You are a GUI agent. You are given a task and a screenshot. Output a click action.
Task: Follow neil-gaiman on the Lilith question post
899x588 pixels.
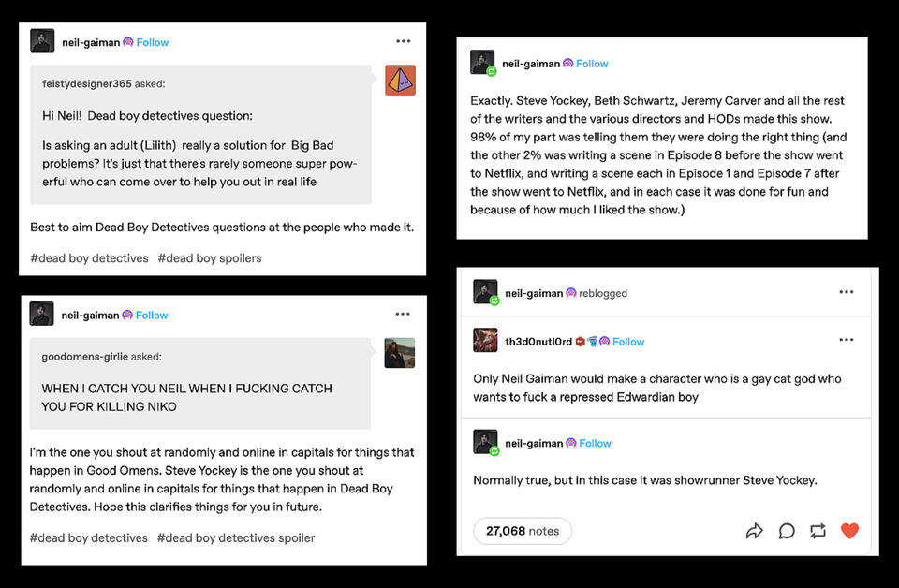(x=153, y=42)
